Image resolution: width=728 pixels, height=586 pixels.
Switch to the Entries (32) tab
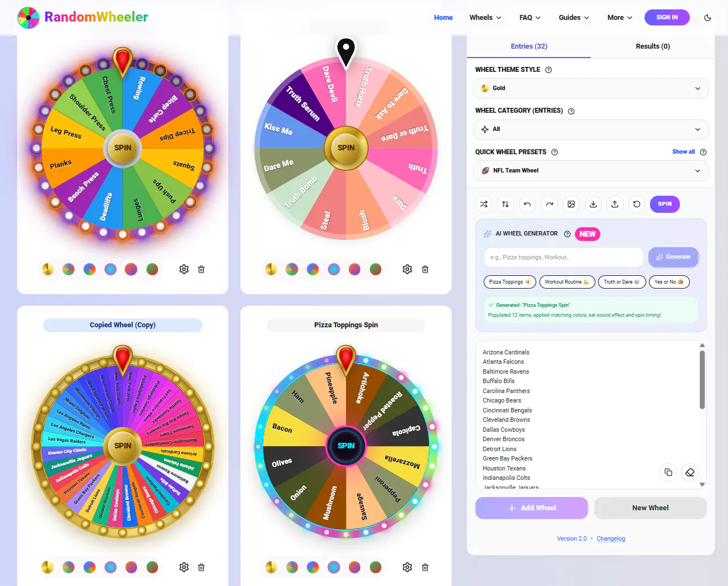tap(529, 46)
